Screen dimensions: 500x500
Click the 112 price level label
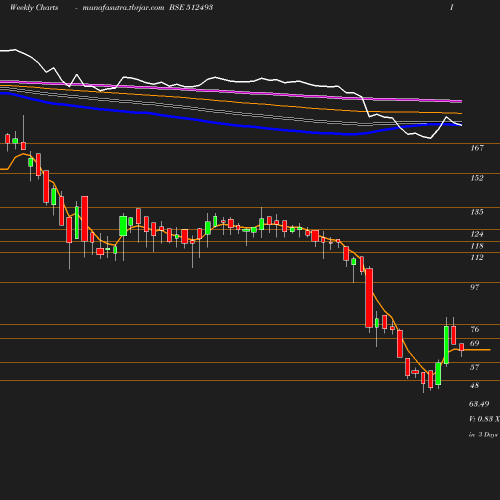point(477,258)
